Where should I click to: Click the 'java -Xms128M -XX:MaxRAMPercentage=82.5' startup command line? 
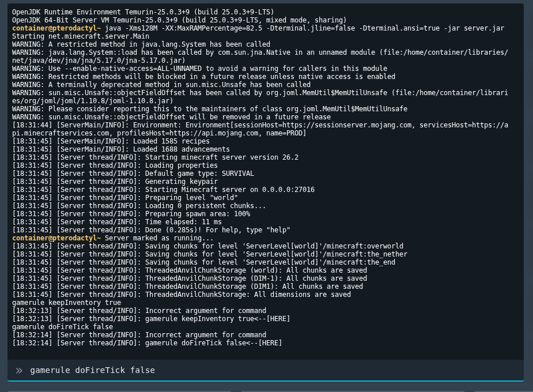click(x=258, y=28)
